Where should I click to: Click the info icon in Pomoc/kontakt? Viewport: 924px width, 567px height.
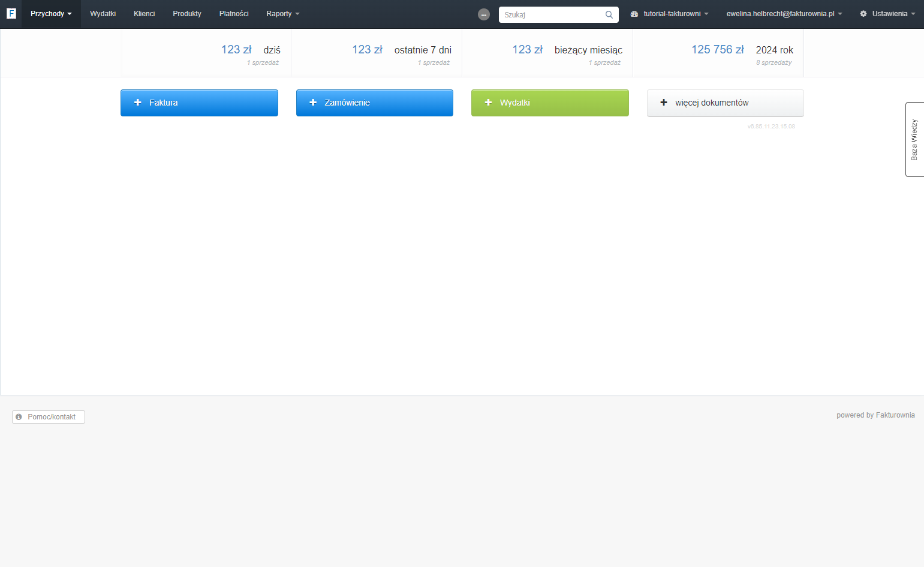[19, 417]
